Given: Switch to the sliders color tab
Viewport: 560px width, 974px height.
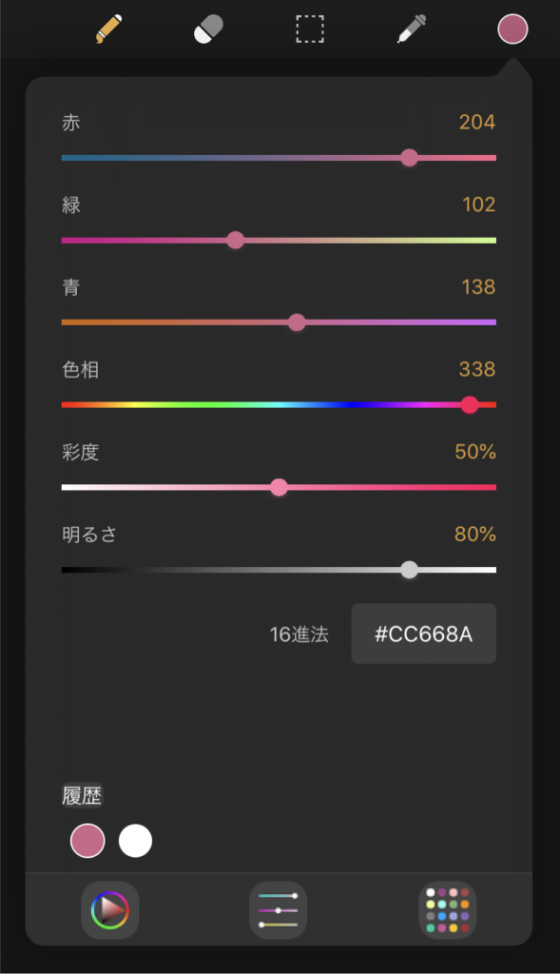Looking at the screenshot, I should [x=279, y=910].
